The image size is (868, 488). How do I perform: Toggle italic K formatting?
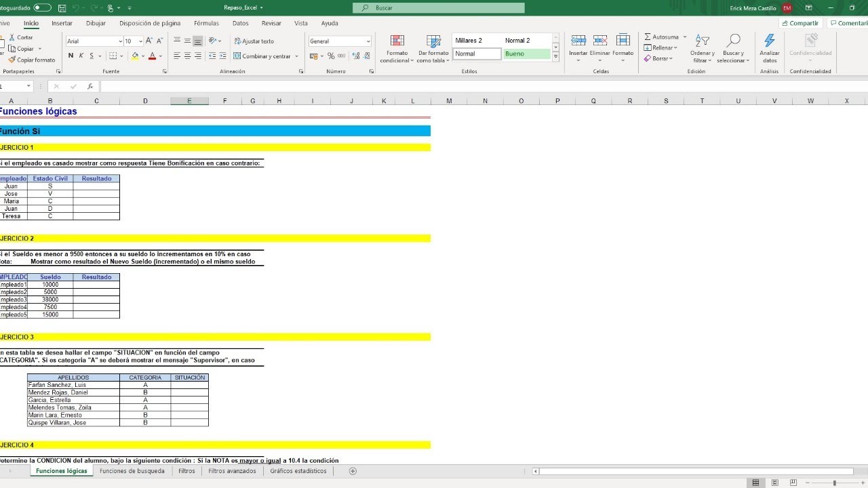coord(81,56)
